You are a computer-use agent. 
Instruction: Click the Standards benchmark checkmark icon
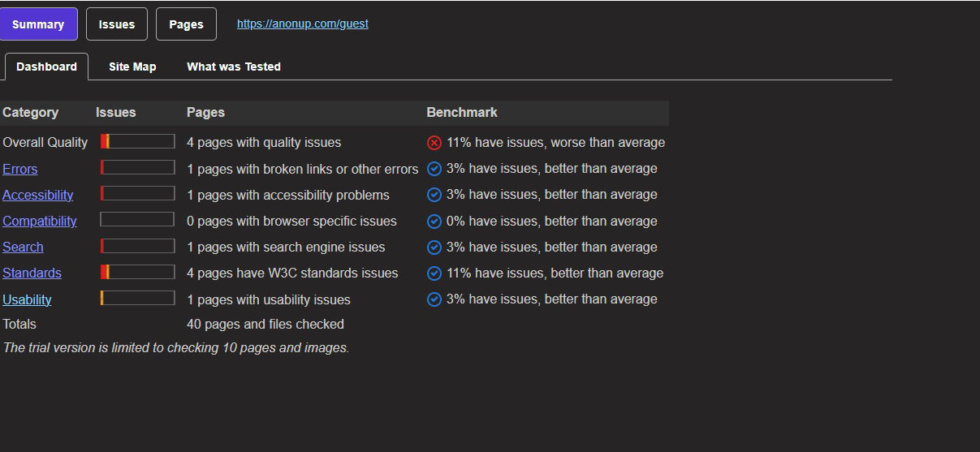click(434, 273)
